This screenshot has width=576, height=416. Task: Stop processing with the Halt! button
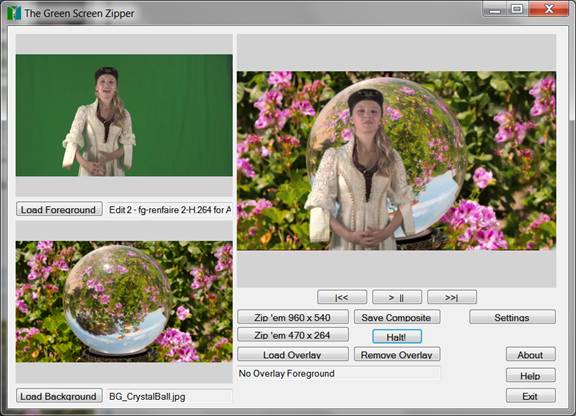[x=397, y=336]
